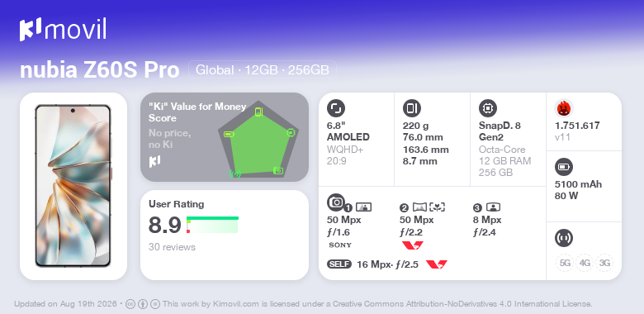Screen dimensions: 644x314
Task: Click the battery capacity icon
Action: pyautogui.click(x=564, y=167)
